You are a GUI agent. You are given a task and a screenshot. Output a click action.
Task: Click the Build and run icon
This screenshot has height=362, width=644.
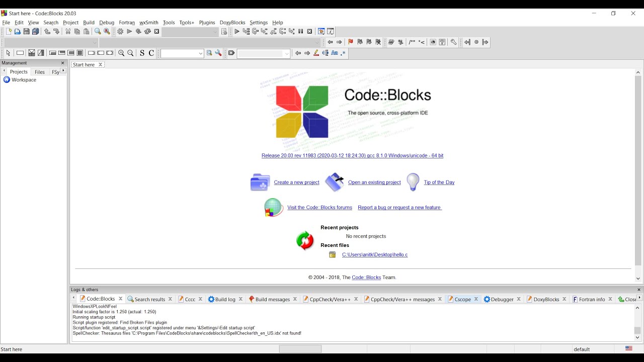click(138, 32)
